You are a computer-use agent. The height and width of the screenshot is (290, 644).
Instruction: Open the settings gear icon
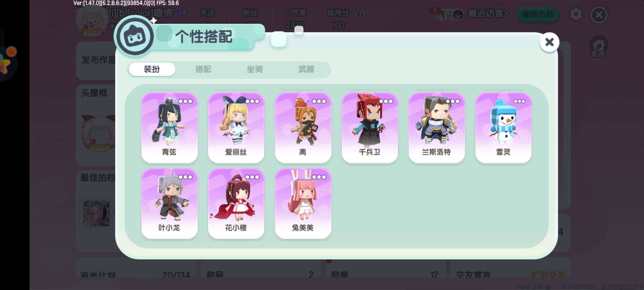[576, 14]
